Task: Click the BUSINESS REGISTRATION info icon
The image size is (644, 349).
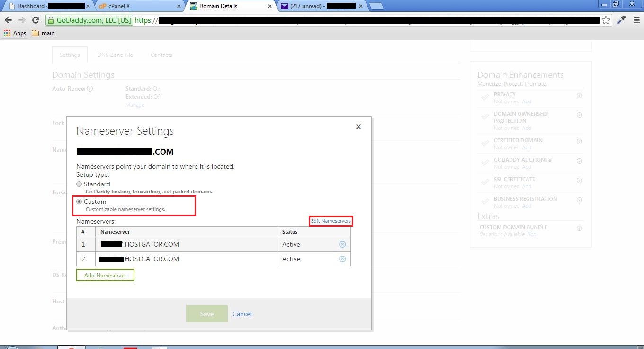Action: 579,200
